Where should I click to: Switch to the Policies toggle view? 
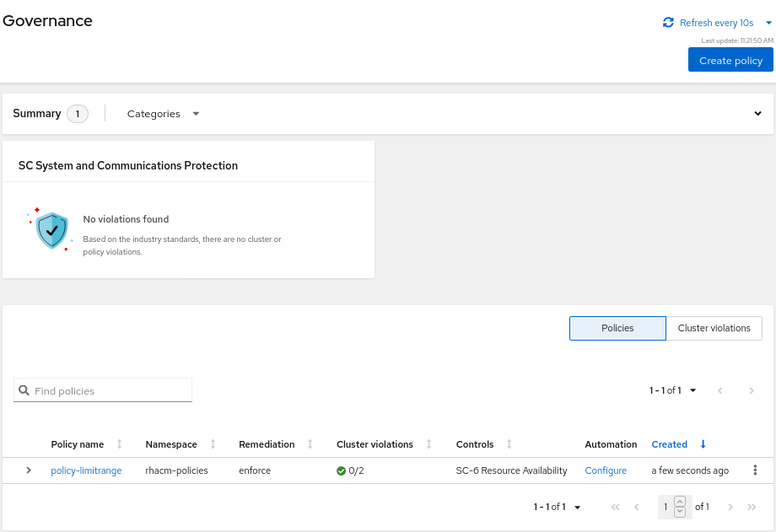(x=617, y=328)
